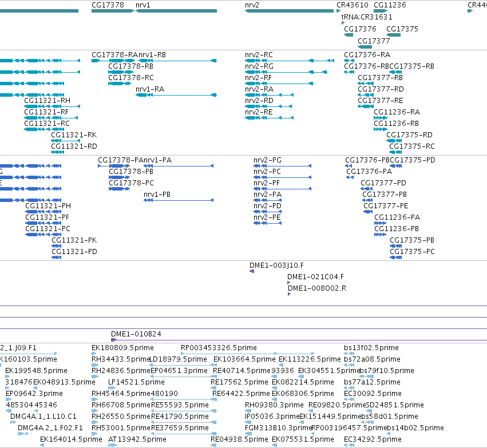The image size is (487, 448).
Task: Select protein CG17378-PC
Action: tap(119, 189)
